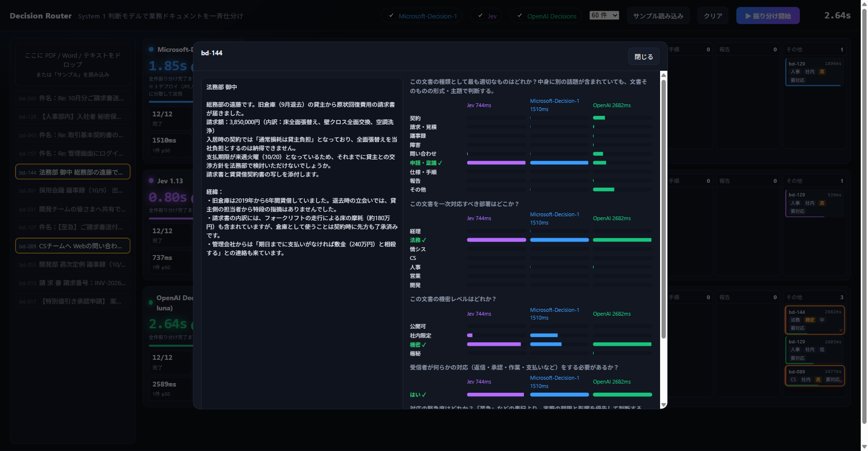Open the bd-089 card showing 2477ms

click(815, 376)
